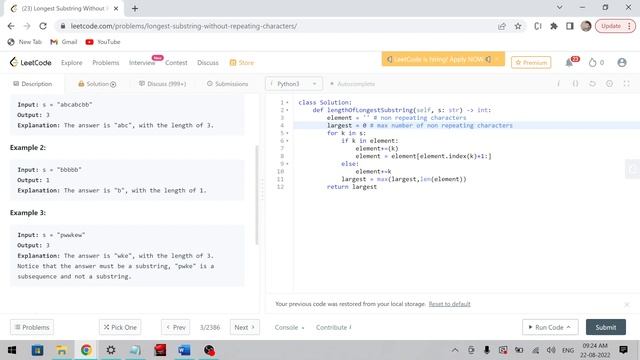The height and width of the screenshot is (360, 640).
Task: Click the Contribute link
Action: [x=333, y=327]
